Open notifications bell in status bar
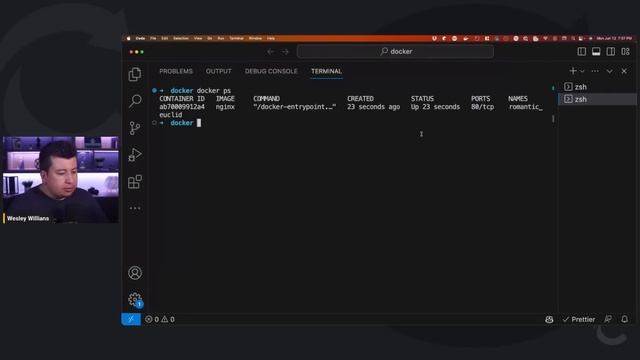The image size is (640, 360). [624, 319]
